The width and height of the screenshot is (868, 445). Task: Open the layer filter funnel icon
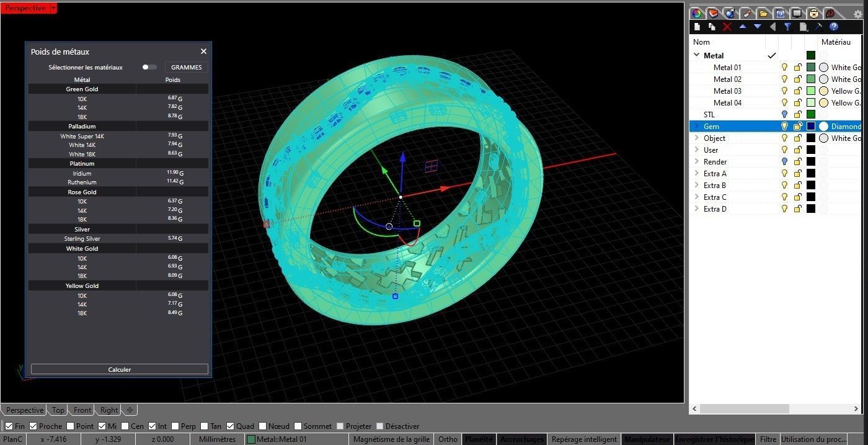point(788,27)
